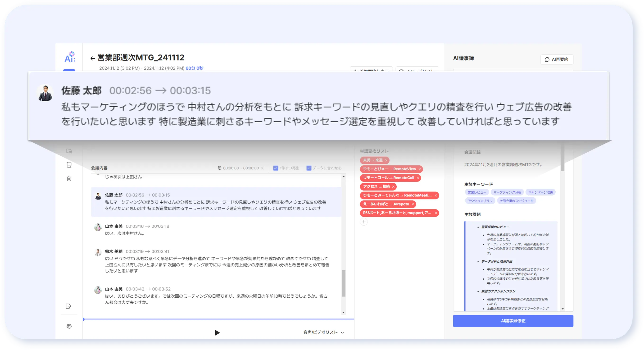The image size is (644, 350).
Task: Click 佐藤 太郎 avatar in enlarged callout
Action: click(45, 93)
